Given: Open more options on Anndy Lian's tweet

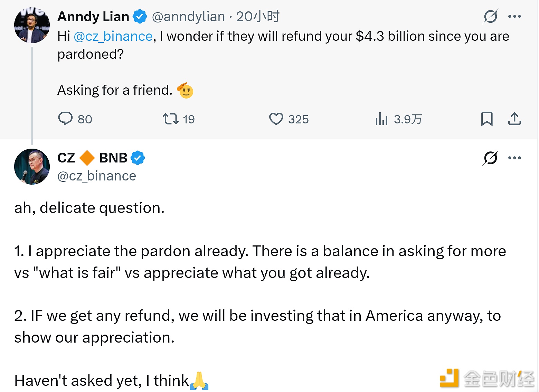Looking at the screenshot, I should coord(514,16).
